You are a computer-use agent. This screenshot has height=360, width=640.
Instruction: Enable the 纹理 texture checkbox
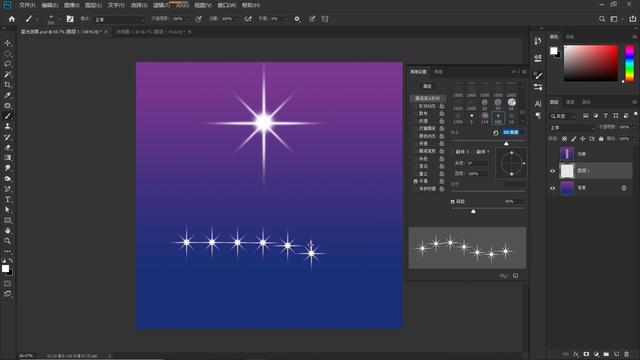tap(416, 121)
